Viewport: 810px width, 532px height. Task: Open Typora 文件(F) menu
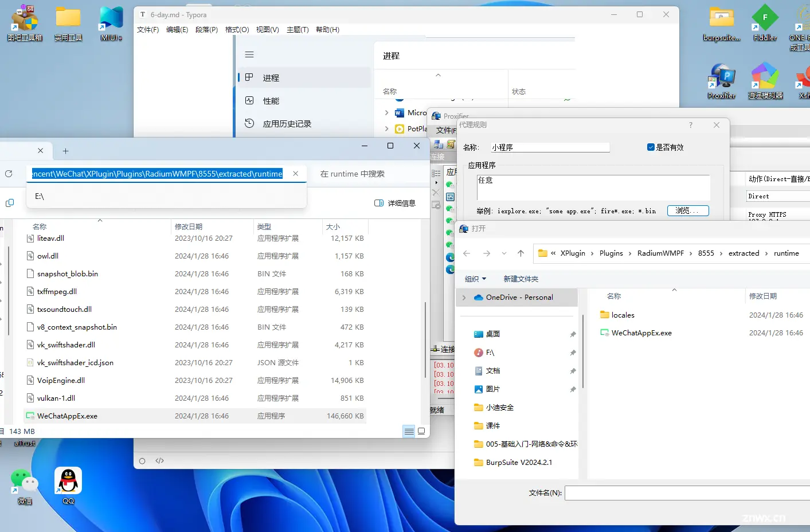148,30
